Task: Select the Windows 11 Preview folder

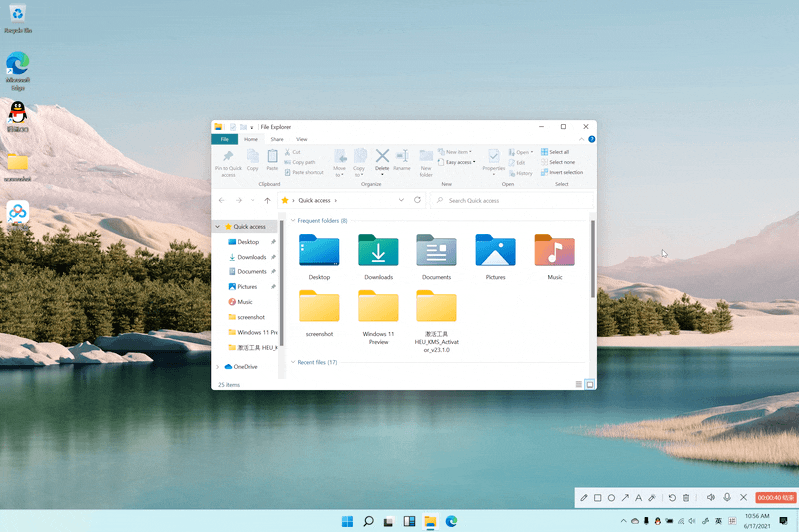Action: coord(378,317)
